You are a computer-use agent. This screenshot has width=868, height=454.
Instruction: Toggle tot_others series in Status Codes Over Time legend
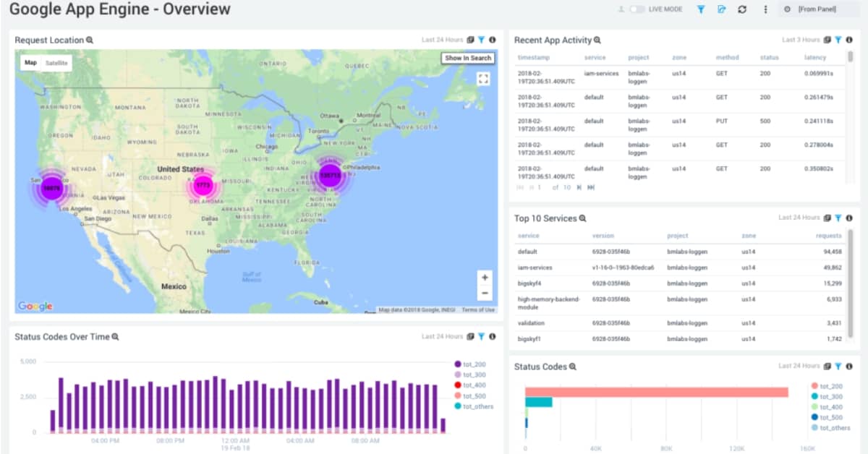coord(474,406)
